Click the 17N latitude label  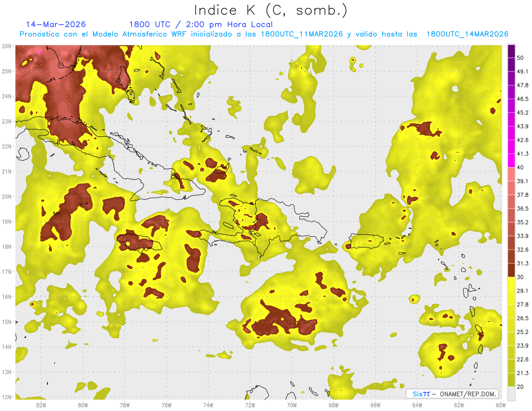[x=7, y=272]
